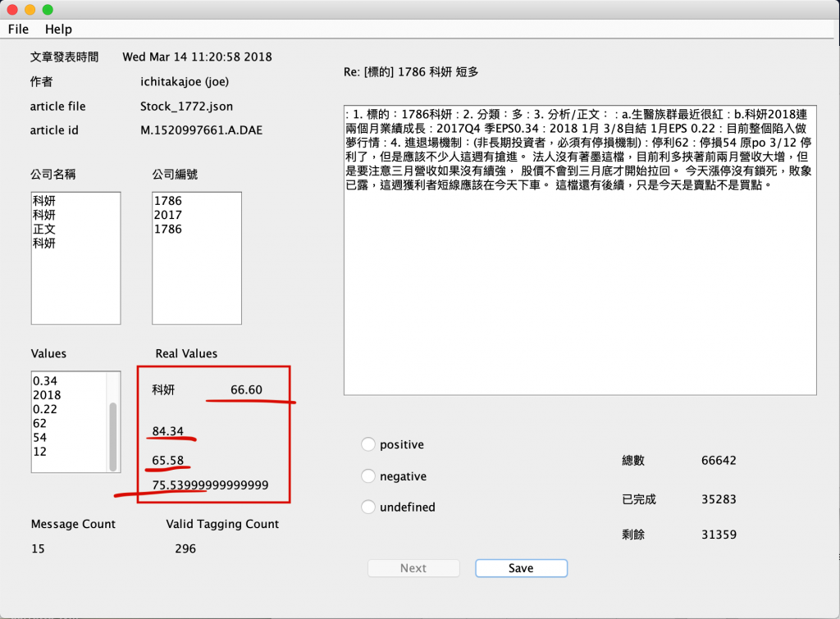840x619 pixels.
Task: Click the article title Re: [標的] 1786
Action: [x=411, y=72]
